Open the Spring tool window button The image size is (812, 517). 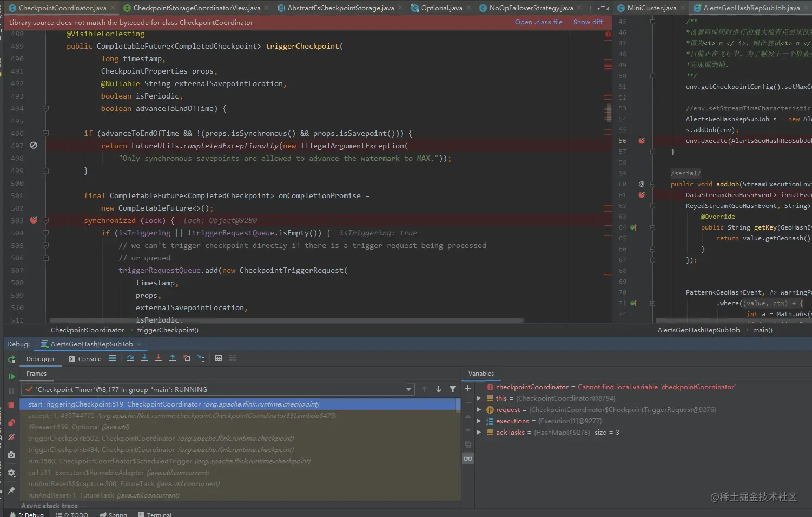(114, 514)
